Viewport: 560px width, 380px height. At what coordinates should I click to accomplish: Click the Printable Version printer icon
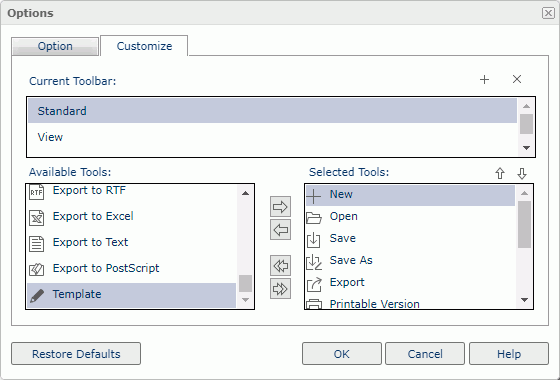(x=314, y=304)
